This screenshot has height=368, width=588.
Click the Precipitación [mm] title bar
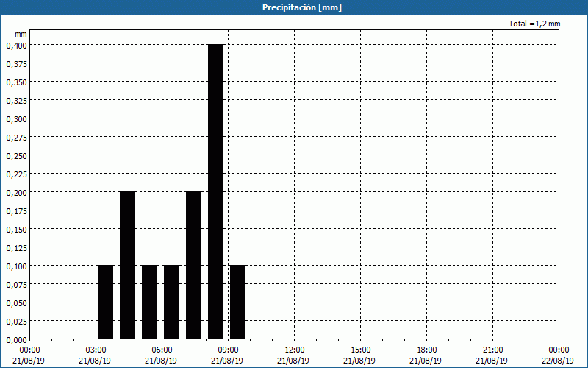[x=294, y=7]
